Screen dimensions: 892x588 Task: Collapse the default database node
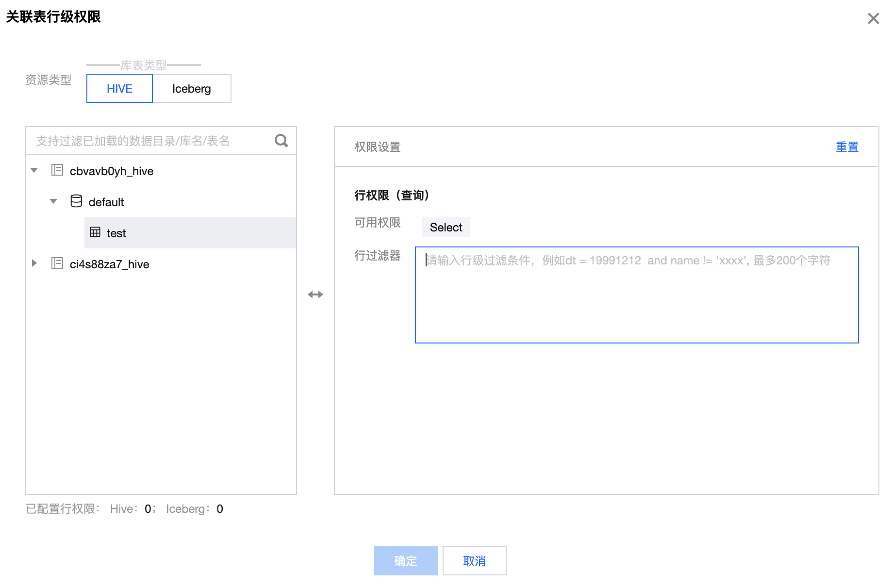(53, 201)
